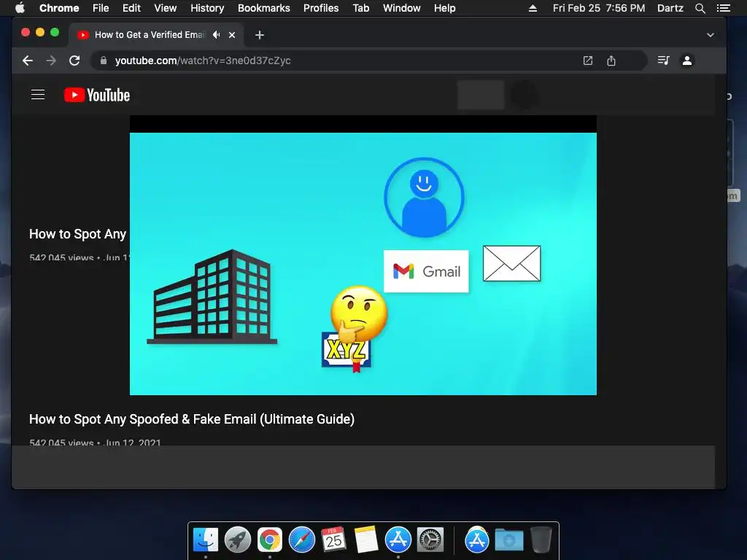This screenshot has width=747, height=560.
Task: Go forward with the forward arrow
Action: point(51,61)
